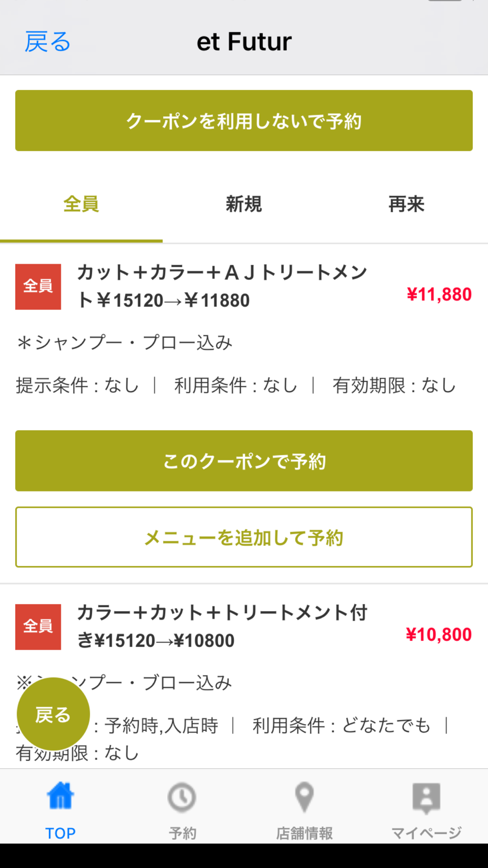
Task: Select the 全員 coupon tab
Action: click(x=81, y=204)
